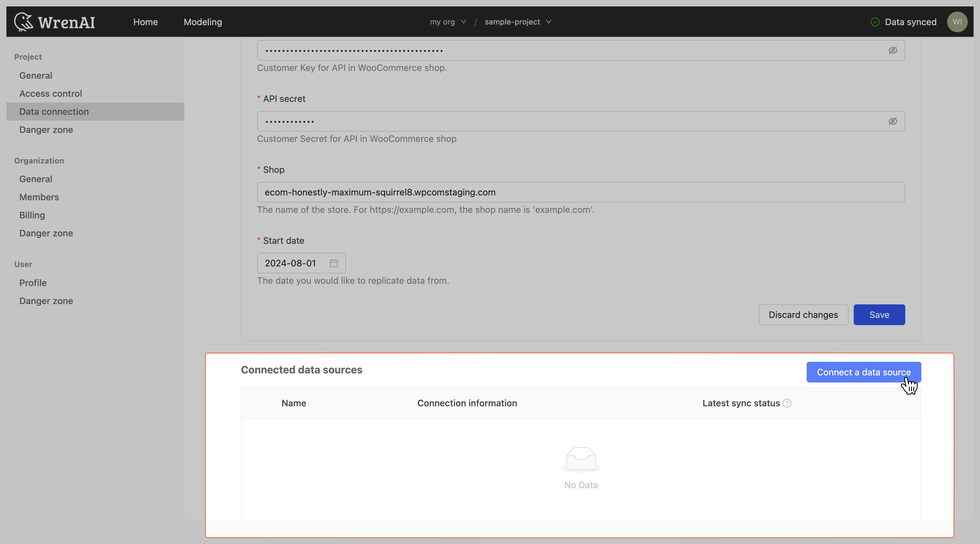Click the Start date input field
Viewport: 980px width, 544px height.
pyautogui.click(x=301, y=262)
